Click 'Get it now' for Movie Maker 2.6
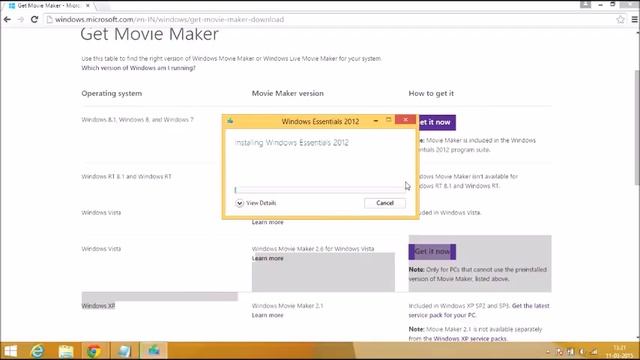 pyautogui.click(x=432, y=251)
